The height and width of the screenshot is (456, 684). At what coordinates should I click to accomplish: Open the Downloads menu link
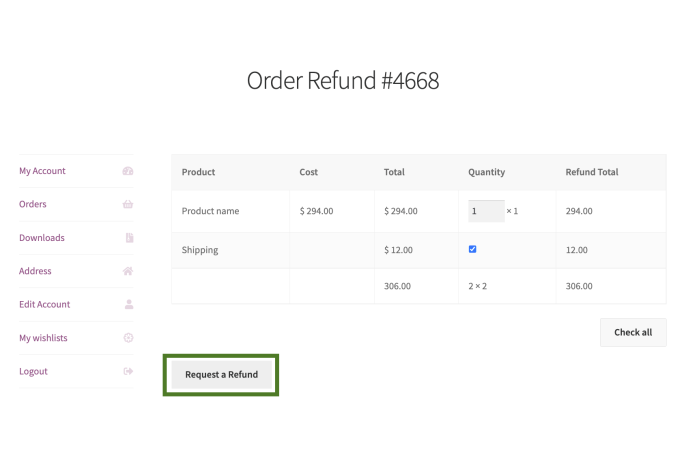[x=42, y=238]
